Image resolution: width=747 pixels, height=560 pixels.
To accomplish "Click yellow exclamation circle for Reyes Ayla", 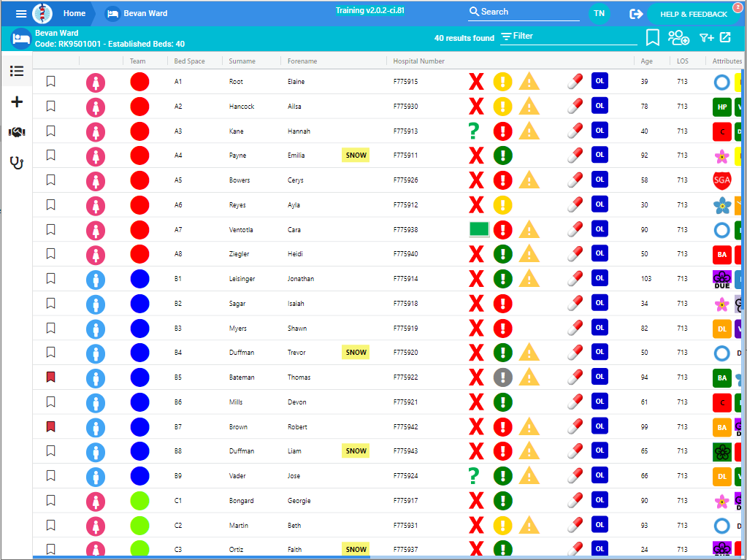I will tap(502, 204).
